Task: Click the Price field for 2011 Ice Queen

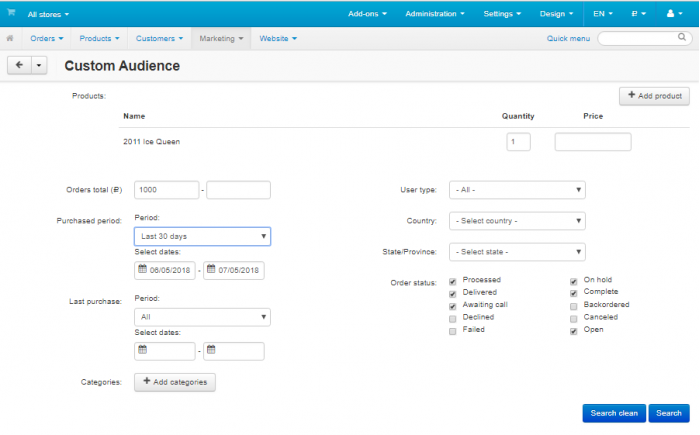Action: pyautogui.click(x=593, y=142)
